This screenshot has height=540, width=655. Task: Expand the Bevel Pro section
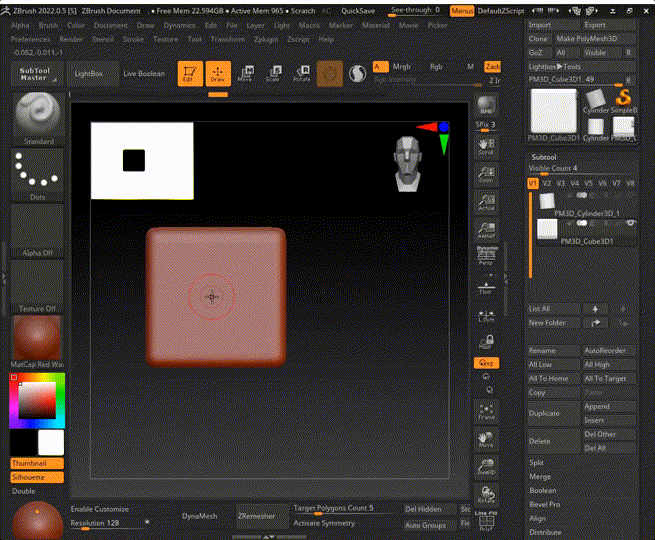[545, 505]
